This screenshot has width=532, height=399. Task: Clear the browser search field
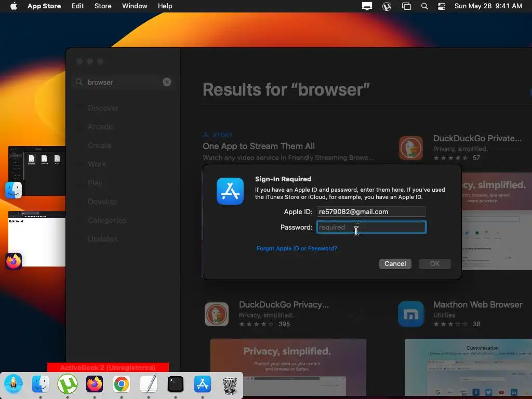167,82
